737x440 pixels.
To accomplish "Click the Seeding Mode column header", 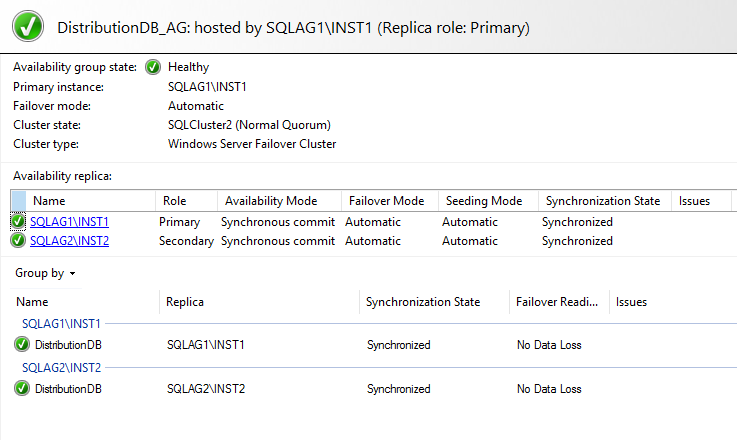I will click(484, 201).
